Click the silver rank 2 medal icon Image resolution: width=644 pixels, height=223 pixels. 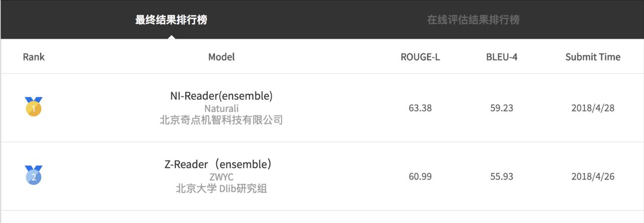pyautogui.click(x=33, y=175)
